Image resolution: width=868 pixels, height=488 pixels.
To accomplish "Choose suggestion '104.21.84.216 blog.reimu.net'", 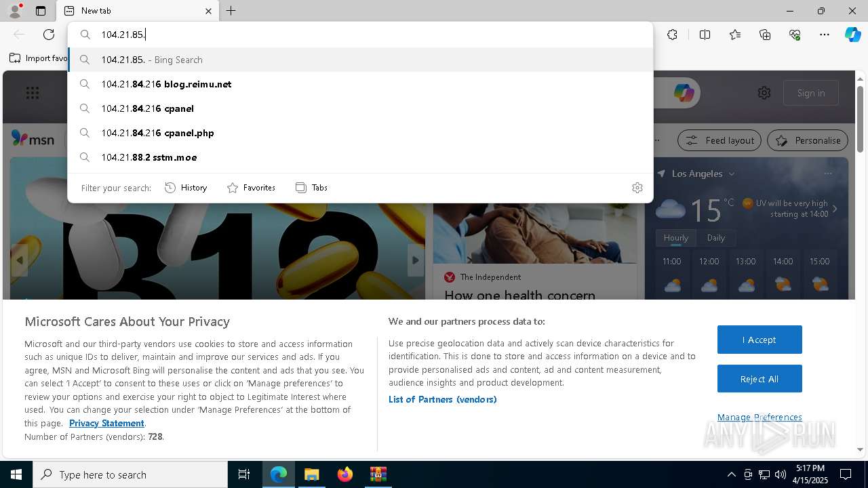I will coord(360,84).
